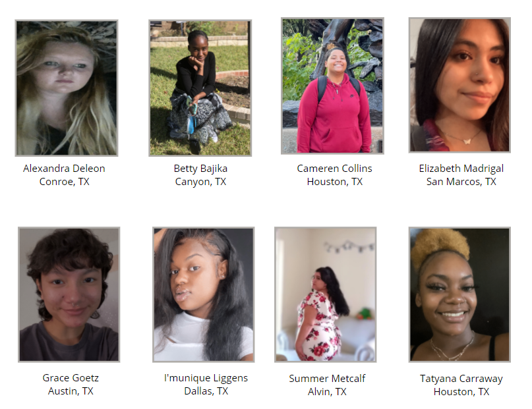This screenshot has width=532, height=409.
Task: Click the San Marcos, TX location label
Action: (x=461, y=182)
